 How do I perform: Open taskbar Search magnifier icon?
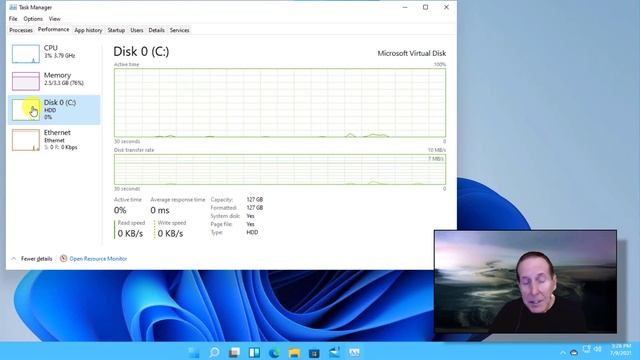(214, 352)
